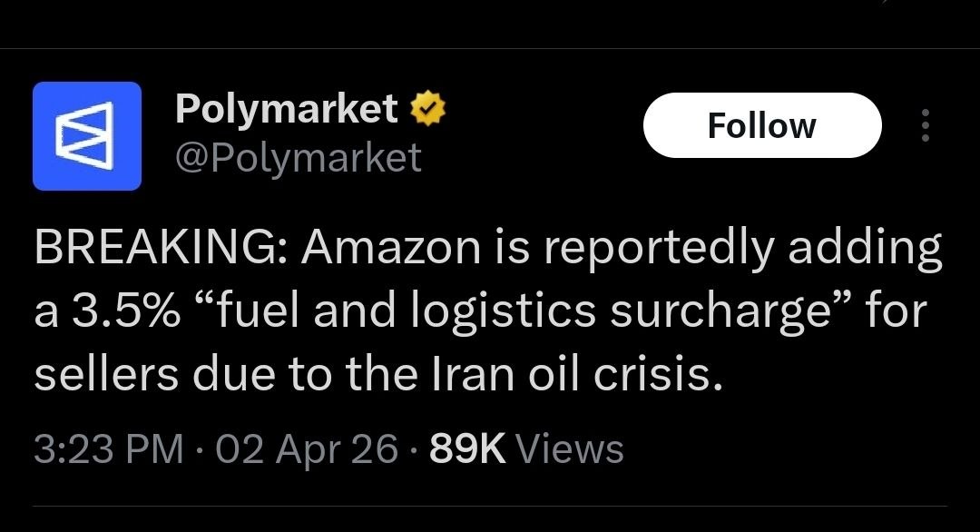Image resolution: width=980 pixels, height=532 pixels.
Task: Select the 02 Apr 26 date
Action: (x=308, y=448)
